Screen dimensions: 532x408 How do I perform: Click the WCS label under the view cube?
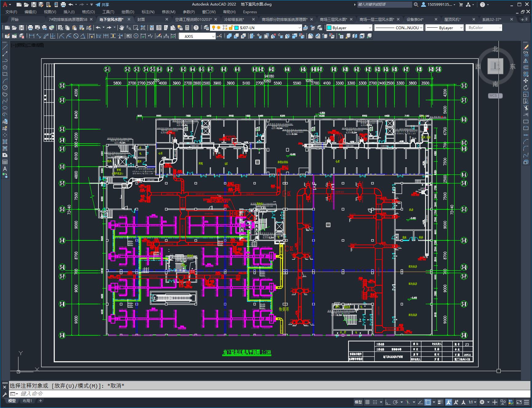click(493, 96)
